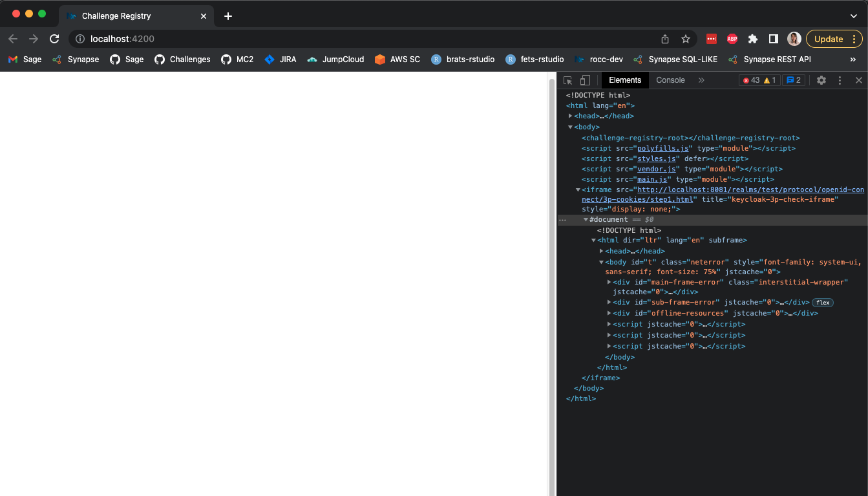This screenshot has width=868, height=496.
Task: Open the JIRA bookmark
Action: [282, 59]
